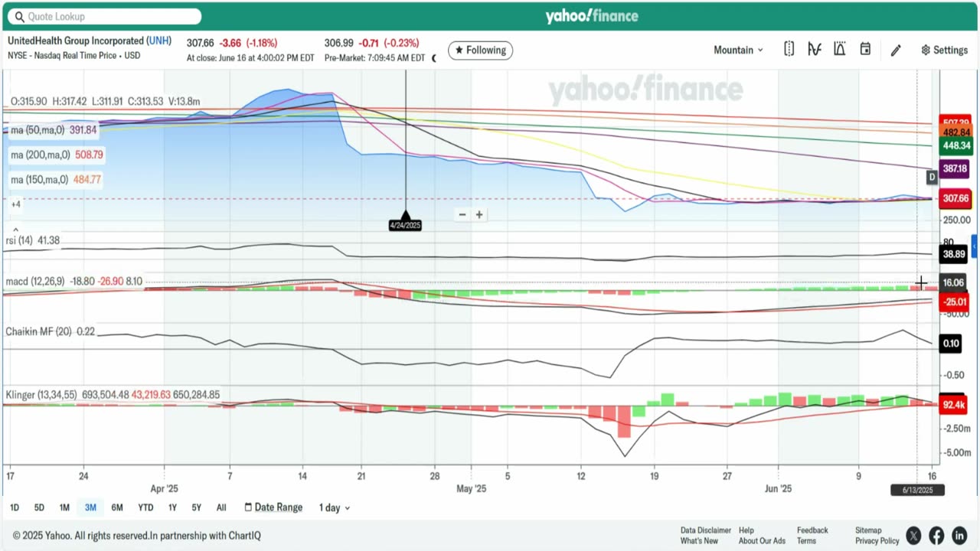Select the YTD range
Screen dimensions: 980x551
point(145,507)
